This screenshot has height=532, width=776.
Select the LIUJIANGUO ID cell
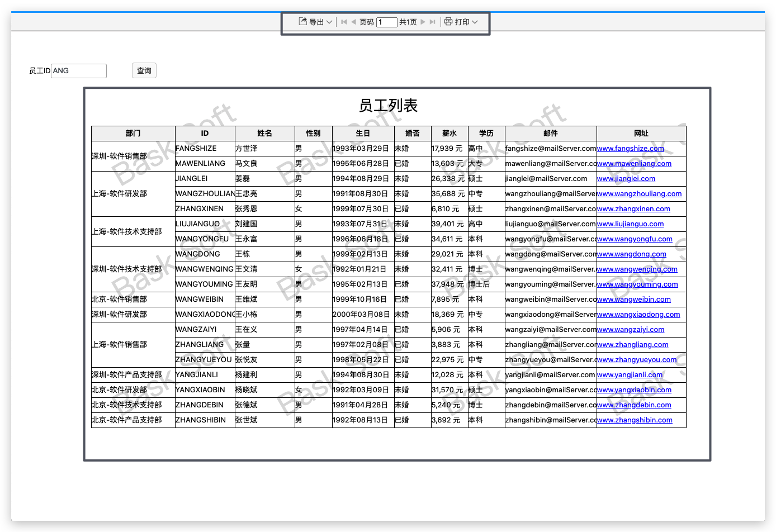coord(205,224)
